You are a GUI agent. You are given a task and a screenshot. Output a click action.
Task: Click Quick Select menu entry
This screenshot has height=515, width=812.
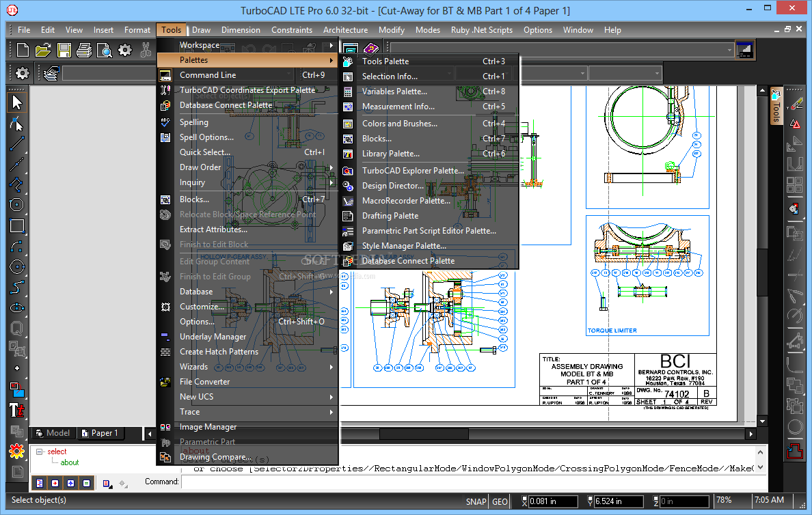(x=247, y=152)
